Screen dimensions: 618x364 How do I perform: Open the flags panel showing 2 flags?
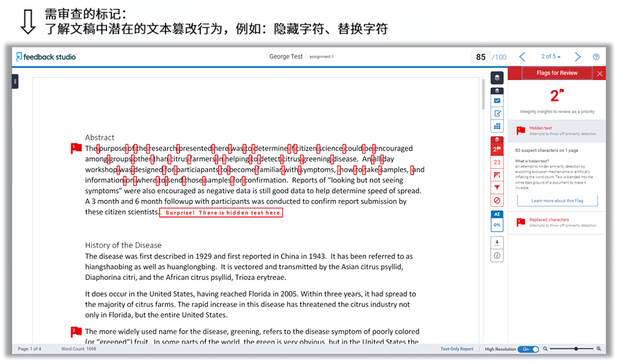[x=497, y=149]
